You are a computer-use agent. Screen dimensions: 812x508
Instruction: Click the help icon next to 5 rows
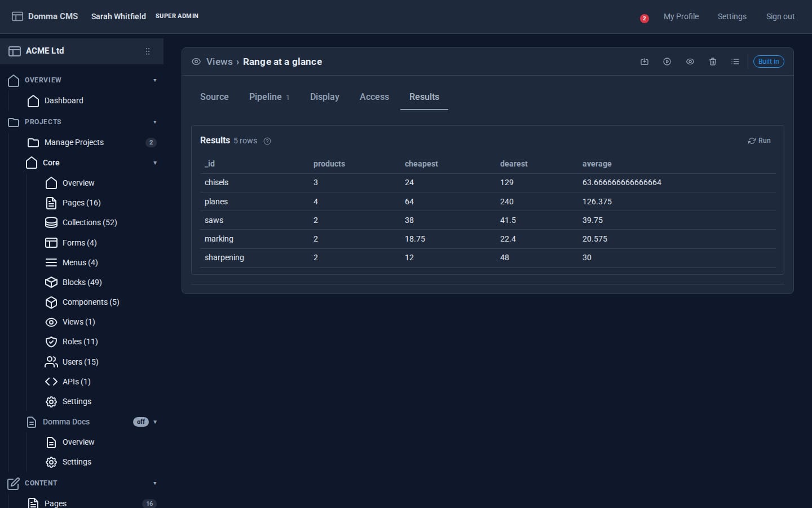[x=267, y=141]
